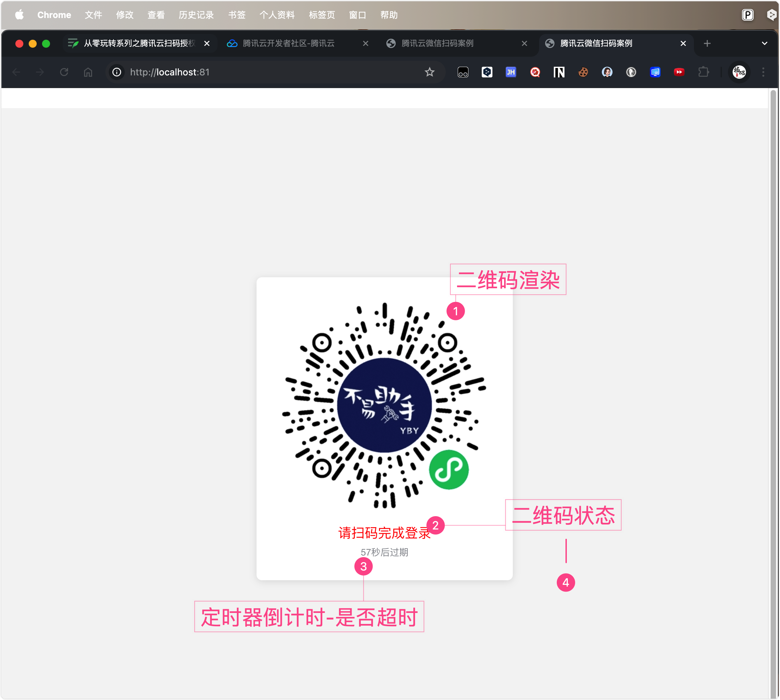Open the 帮助 menu
This screenshot has height=700, width=780.
coord(389,15)
